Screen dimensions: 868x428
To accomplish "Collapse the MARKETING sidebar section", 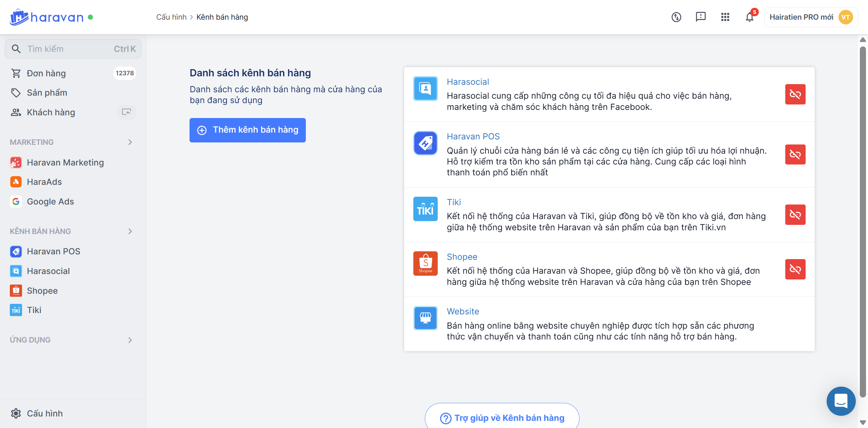I will (x=130, y=142).
